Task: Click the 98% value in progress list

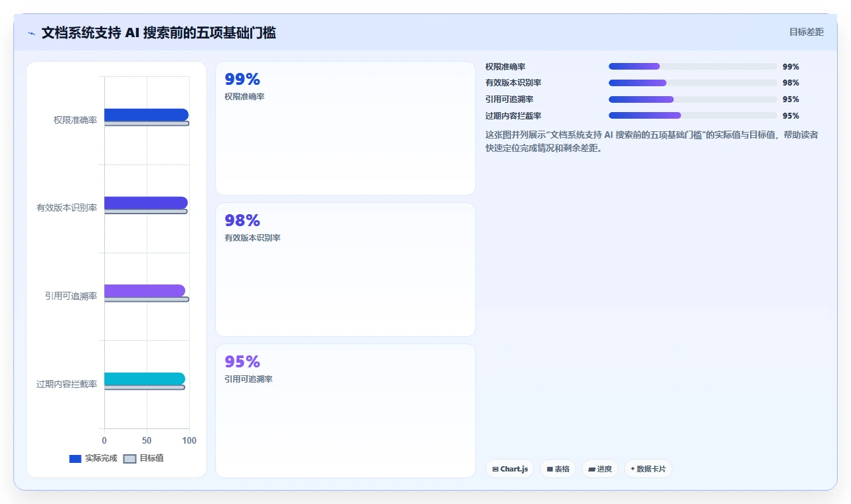Action: click(x=791, y=83)
